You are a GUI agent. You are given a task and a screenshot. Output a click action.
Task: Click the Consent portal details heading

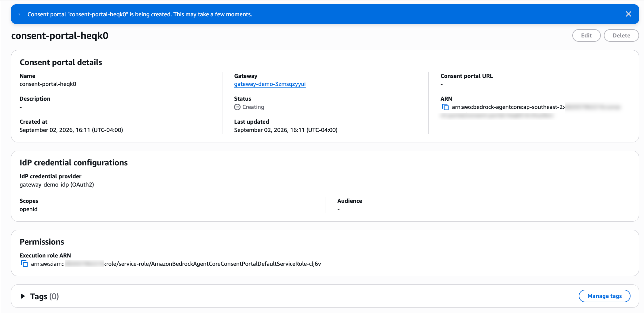point(61,62)
